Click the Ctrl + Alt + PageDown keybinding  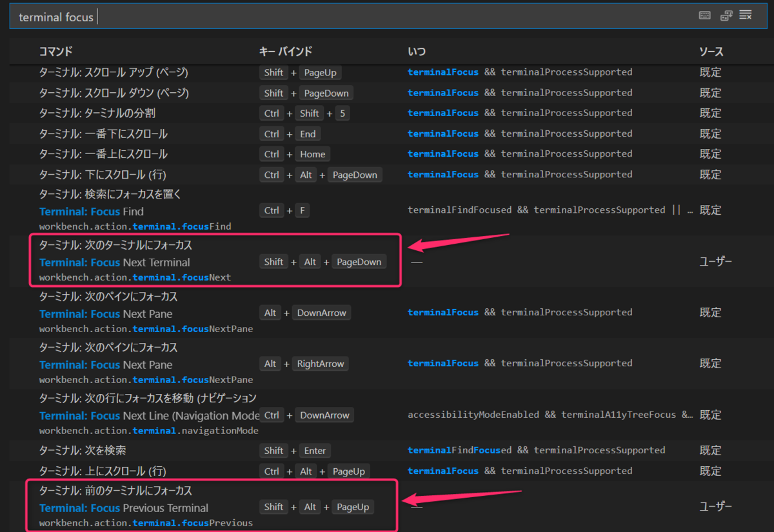coord(321,175)
